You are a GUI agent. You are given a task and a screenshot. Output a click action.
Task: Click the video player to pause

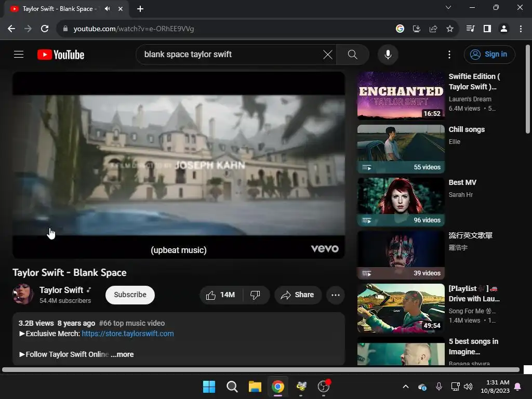click(x=179, y=165)
